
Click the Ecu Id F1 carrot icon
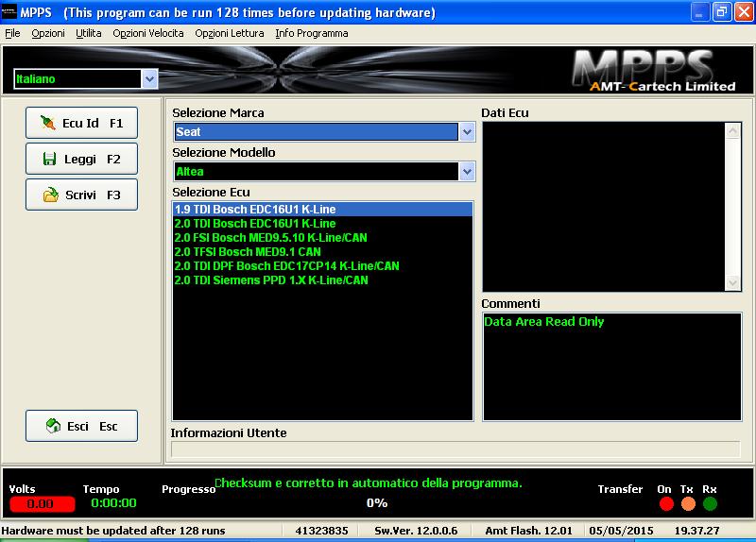47,123
